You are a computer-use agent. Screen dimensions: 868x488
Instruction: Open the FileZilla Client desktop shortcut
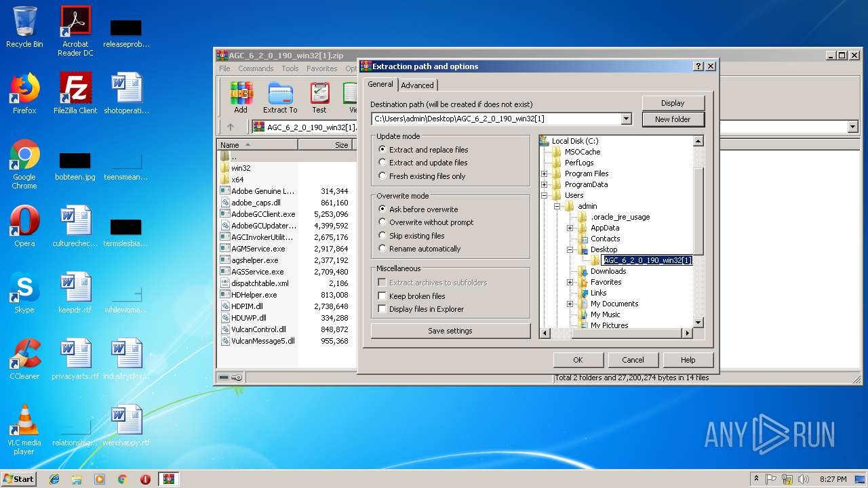[75, 93]
